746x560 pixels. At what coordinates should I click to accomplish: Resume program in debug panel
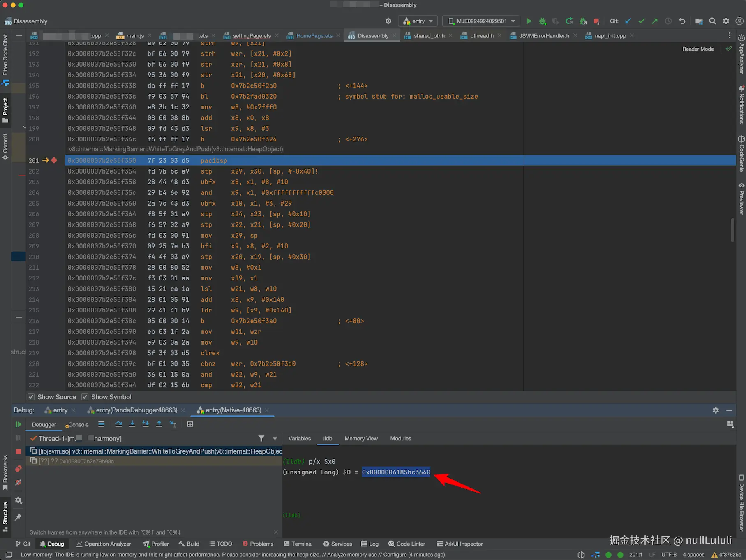tap(18, 424)
